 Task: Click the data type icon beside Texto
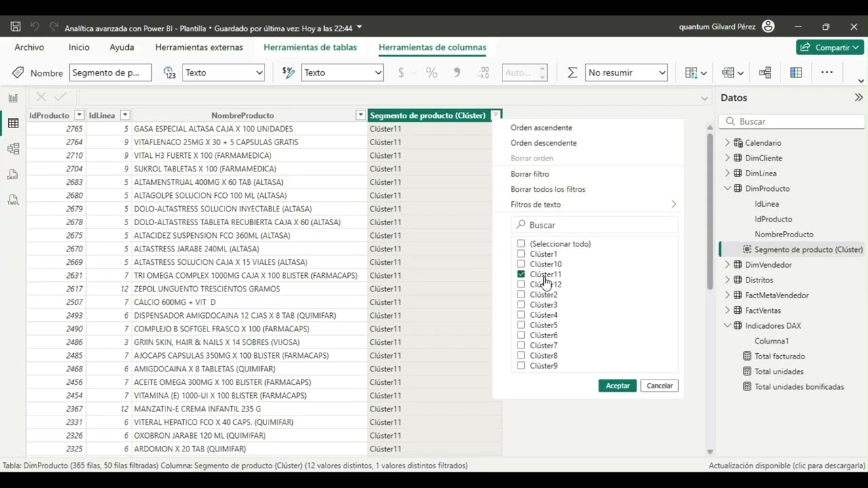[170, 73]
